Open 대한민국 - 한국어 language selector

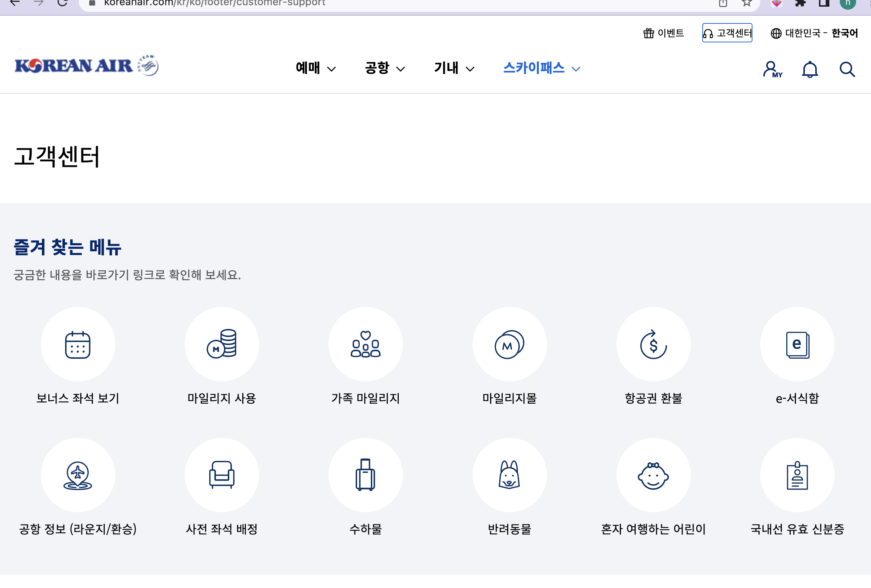coord(814,33)
